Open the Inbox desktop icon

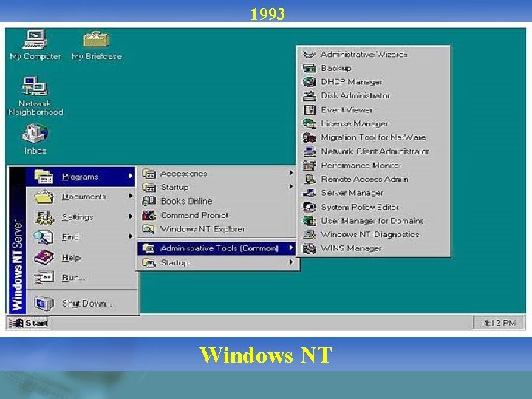[35, 139]
